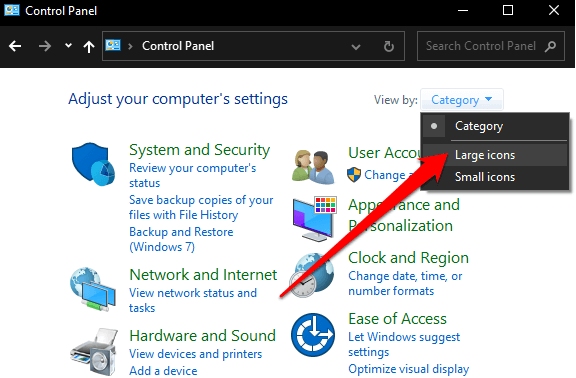Click the Appearance and Personalization monitor icon
This screenshot has height=378, width=576.
315,219
